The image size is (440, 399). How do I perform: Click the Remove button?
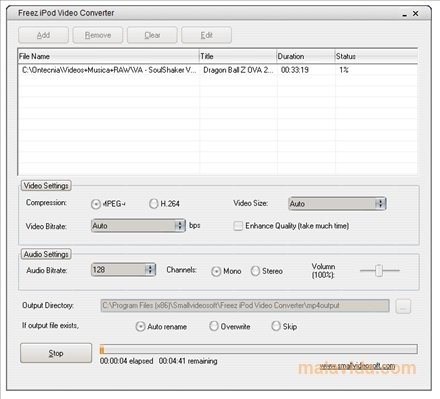click(98, 35)
